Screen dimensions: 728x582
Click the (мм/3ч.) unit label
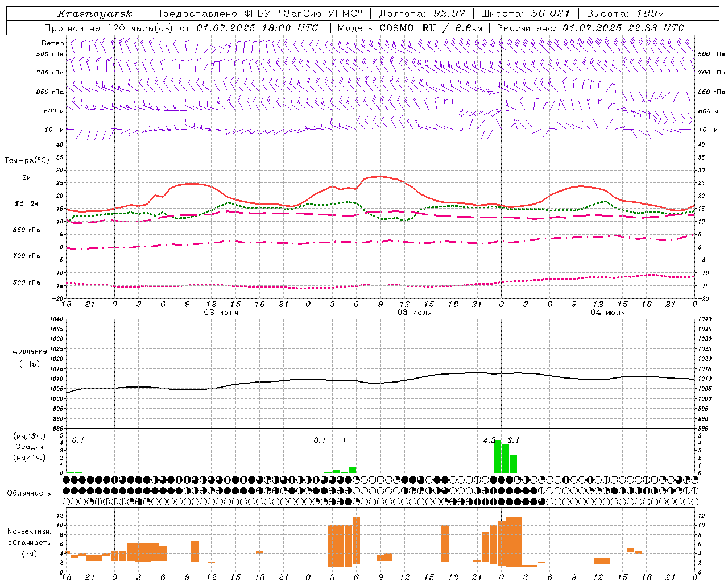(x=29, y=436)
